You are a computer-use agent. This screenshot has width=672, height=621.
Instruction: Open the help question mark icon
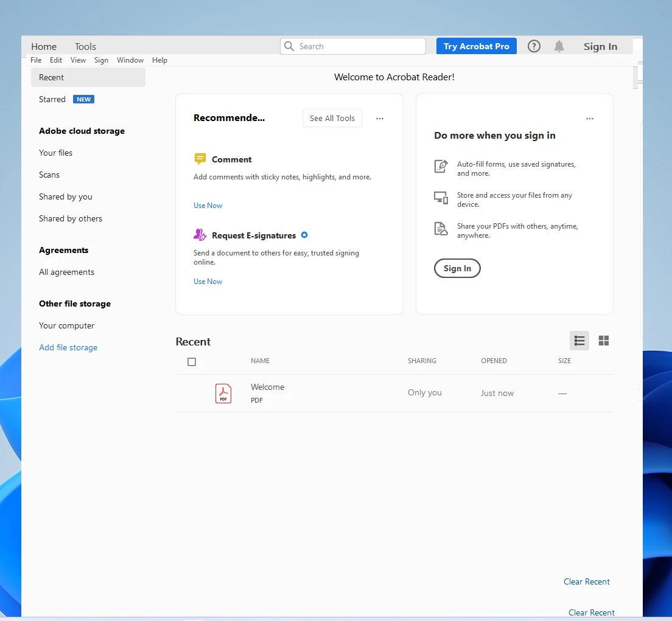coord(534,46)
